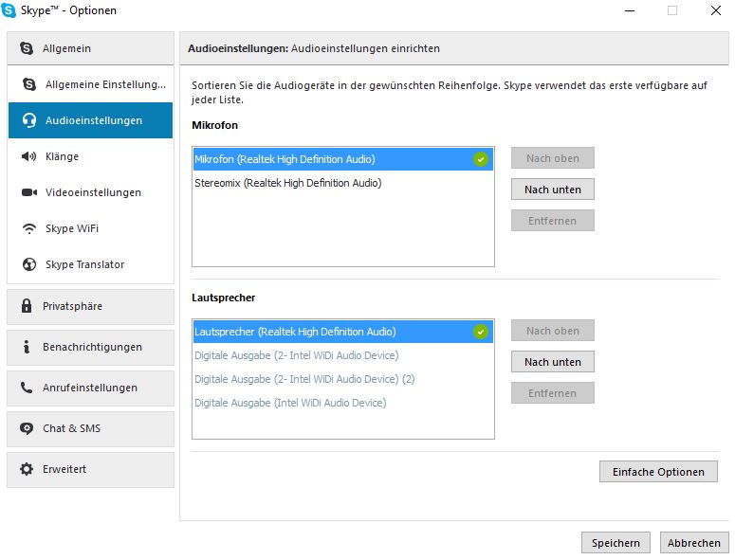Open Skype Translator settings
This screenshot has height=560, width=735.
90,264
